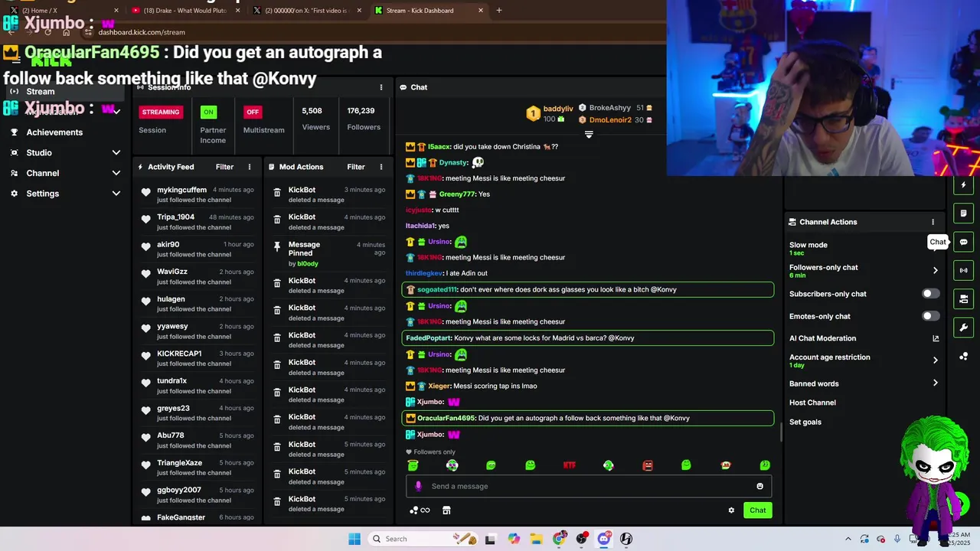The image size is (980, 551).
Task: Open the Mod Actions Filter dropdown
Action: (356, 167)
